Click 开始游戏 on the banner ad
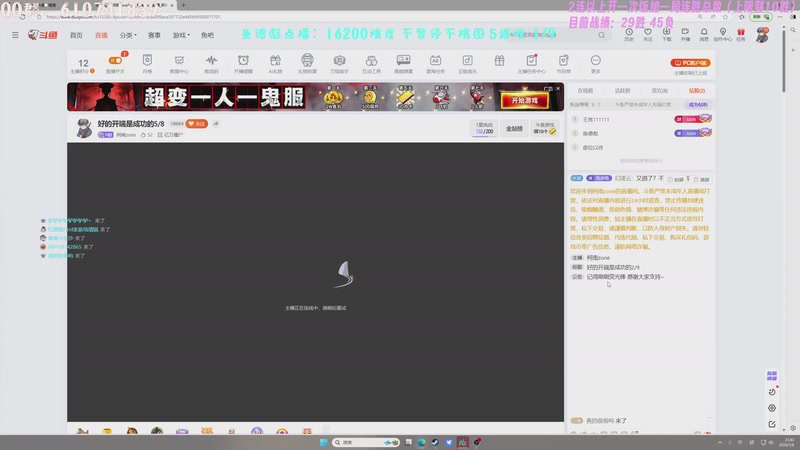The width and height of the screenshot is (800, 450). pyautogui.click(x=524, y=101)
